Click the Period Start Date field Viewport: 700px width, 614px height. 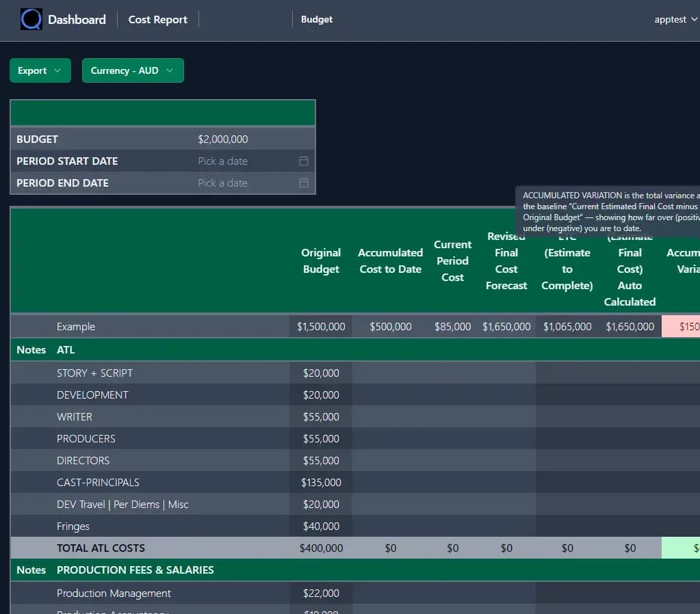253,161
